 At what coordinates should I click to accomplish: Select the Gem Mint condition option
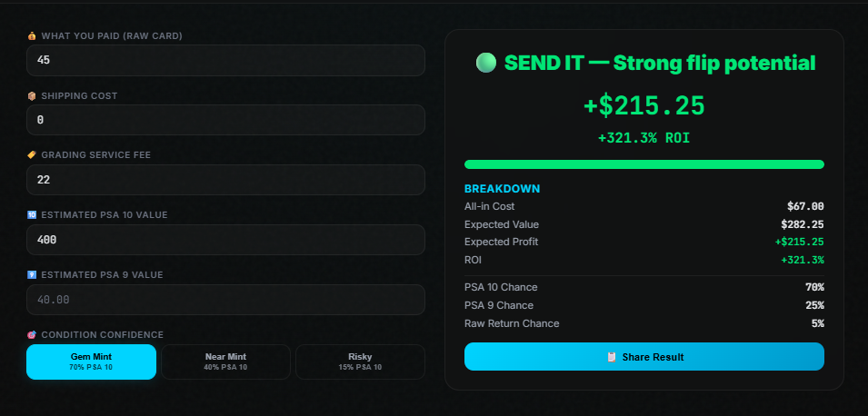pos(91,362)
